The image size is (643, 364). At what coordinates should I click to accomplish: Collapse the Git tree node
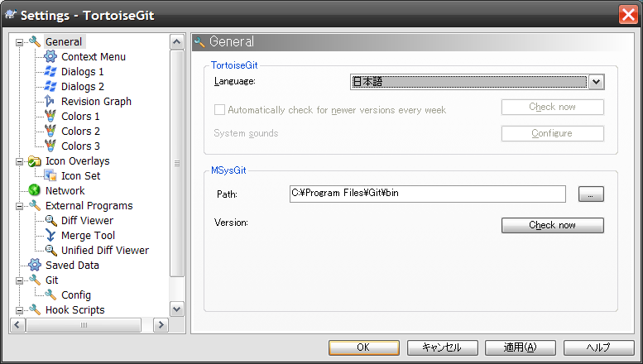pyautogui.click(x=19, y=280)
